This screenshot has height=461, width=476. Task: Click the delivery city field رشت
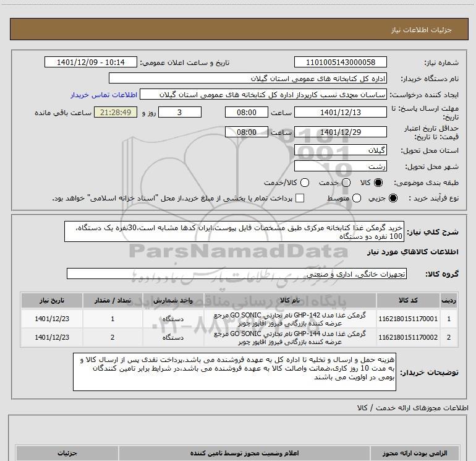[x=340, y=166]
